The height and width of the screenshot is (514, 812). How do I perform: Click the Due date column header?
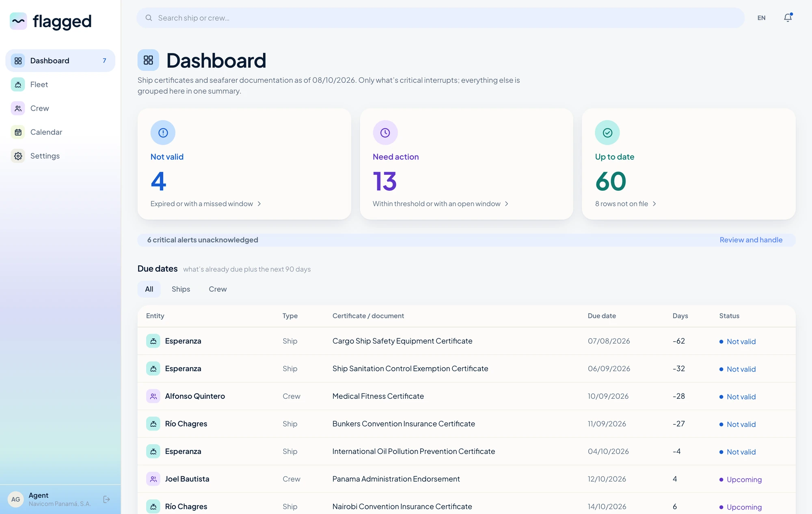(x=602, y=316)
